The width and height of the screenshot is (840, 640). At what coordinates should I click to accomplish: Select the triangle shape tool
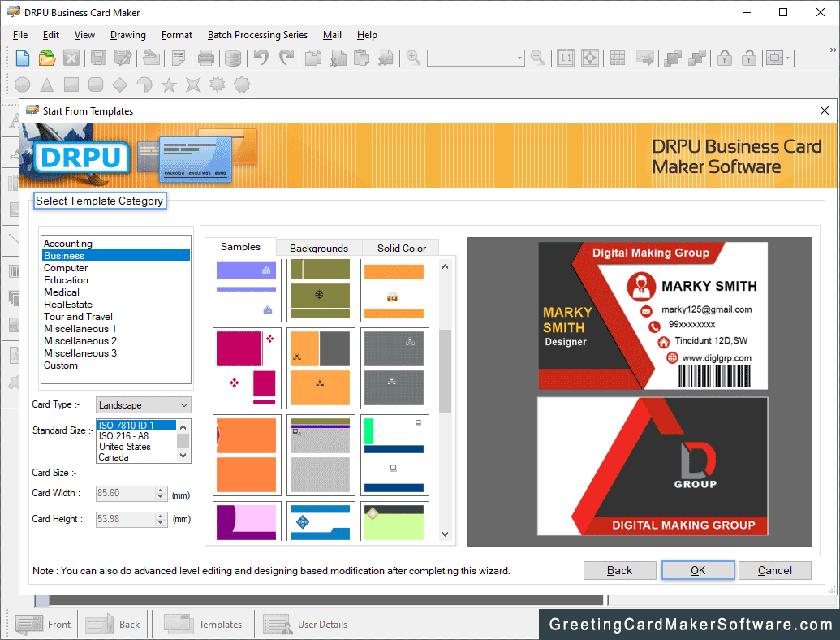47,84
